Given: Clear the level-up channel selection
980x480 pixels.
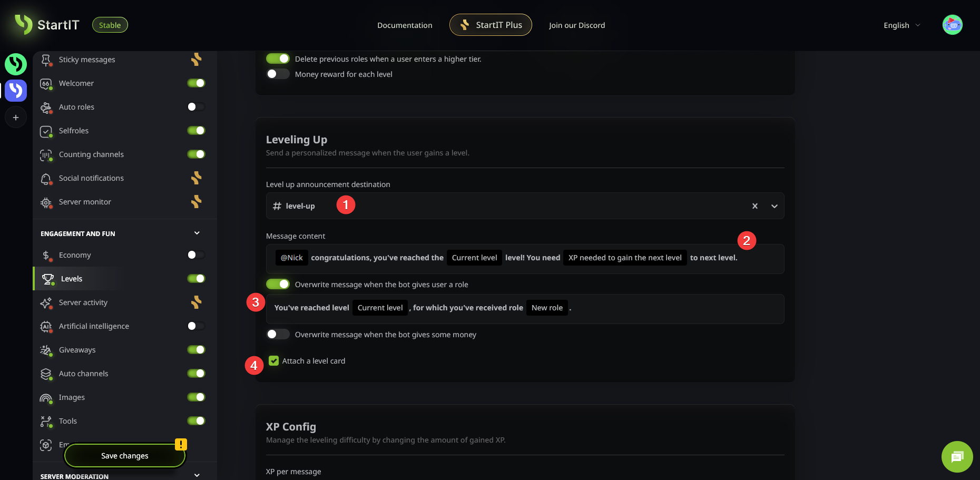Looking at the screenshot, I should pos(754,206).
